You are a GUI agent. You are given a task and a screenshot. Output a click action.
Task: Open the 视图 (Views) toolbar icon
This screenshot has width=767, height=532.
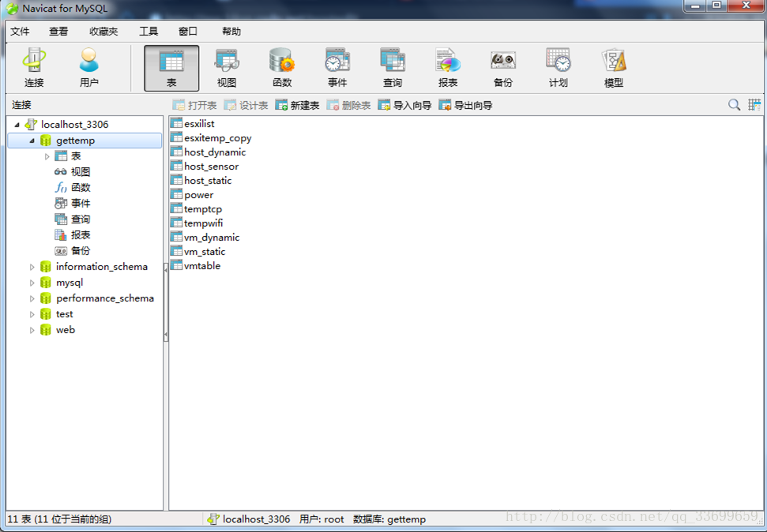[226, 66]
